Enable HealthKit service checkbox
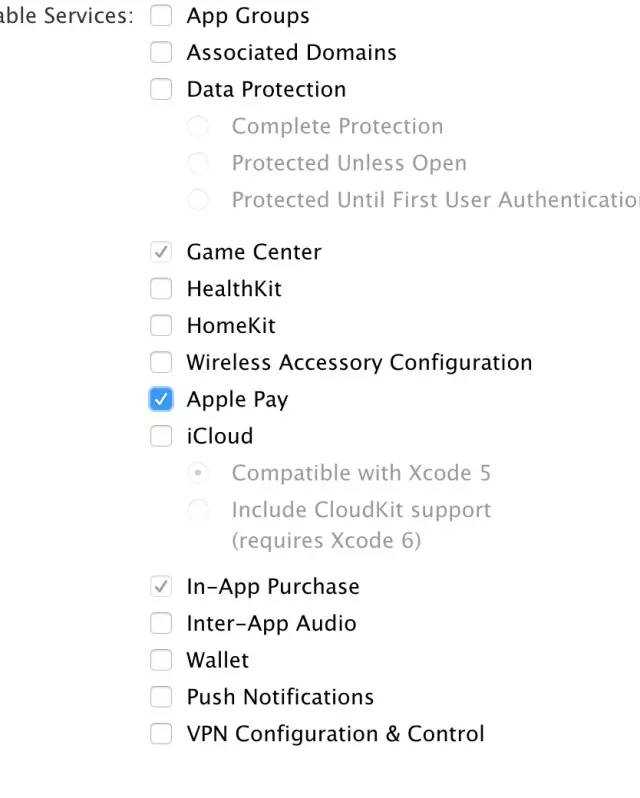 point(161,289)
